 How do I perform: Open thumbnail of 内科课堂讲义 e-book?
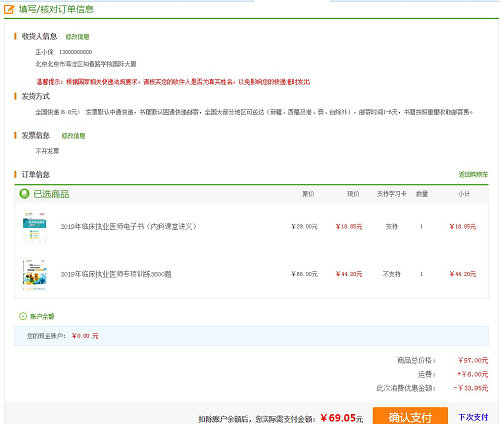(35, 227)
